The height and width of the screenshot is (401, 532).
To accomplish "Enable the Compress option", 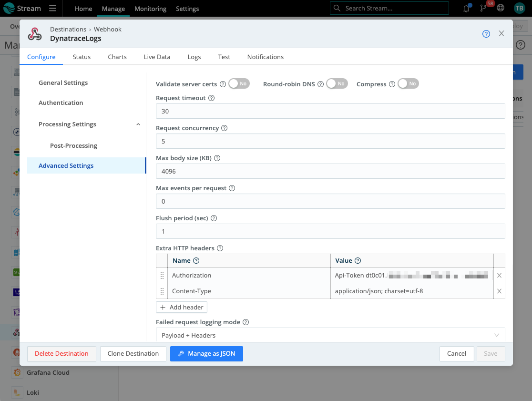I will coord(408,83).
